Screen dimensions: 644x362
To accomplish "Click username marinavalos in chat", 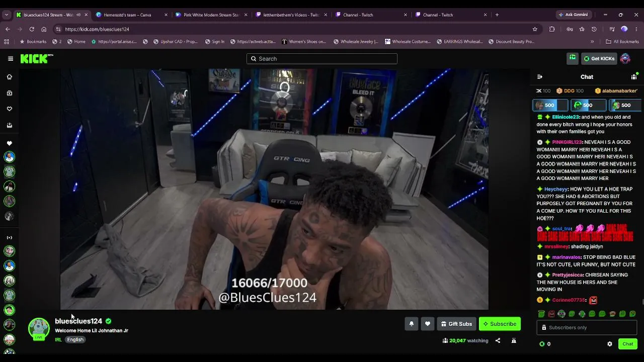I will (x=567, y=257).
